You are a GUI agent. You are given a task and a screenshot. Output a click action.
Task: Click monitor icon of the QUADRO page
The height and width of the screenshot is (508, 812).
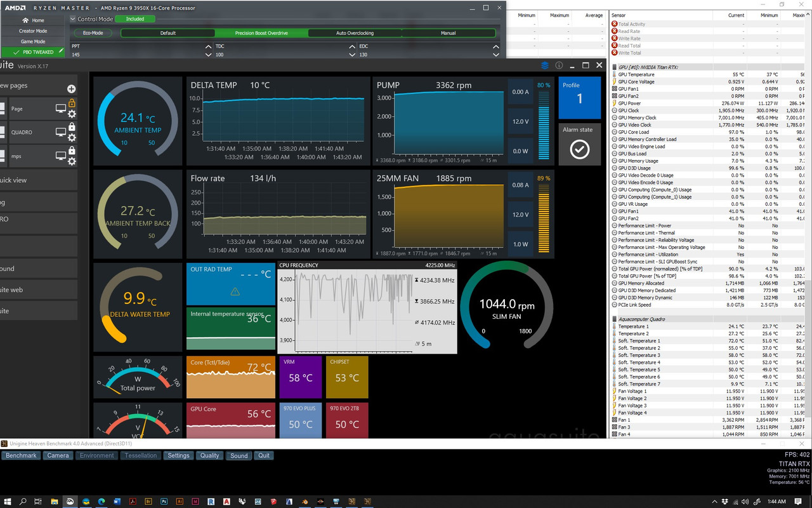[61, 132]
